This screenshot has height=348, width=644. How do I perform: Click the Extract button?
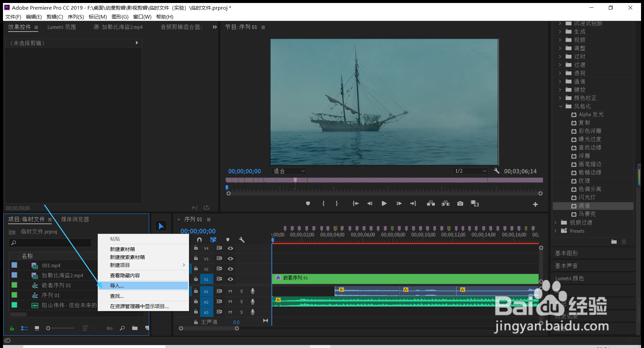pyautogui.click(x=446, y=204)
